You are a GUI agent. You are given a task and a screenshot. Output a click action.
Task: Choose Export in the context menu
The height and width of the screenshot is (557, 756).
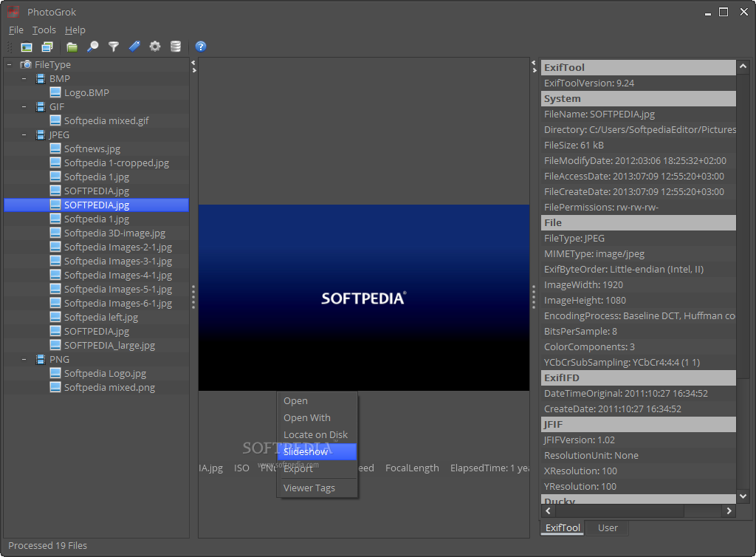tap(317, 469)
